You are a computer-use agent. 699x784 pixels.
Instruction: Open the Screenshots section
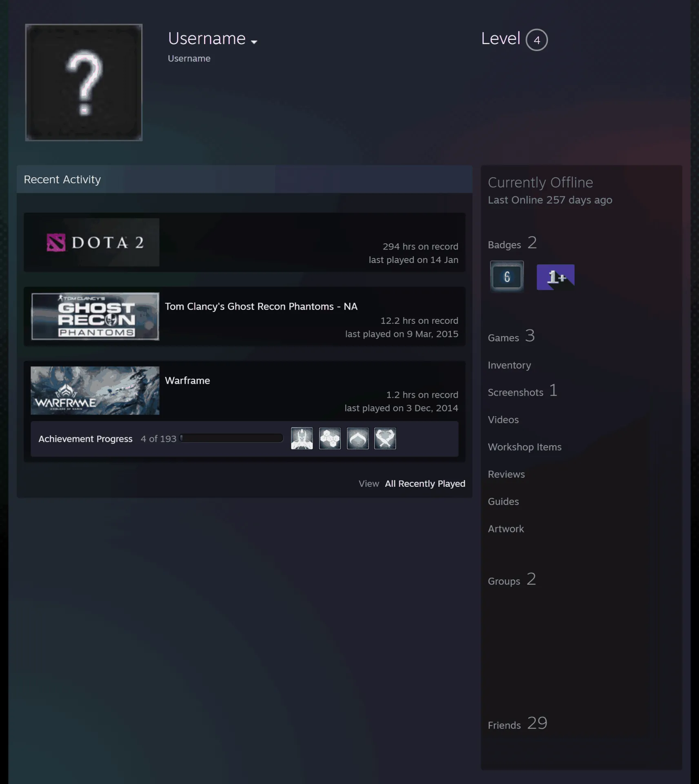coord(516,392)
